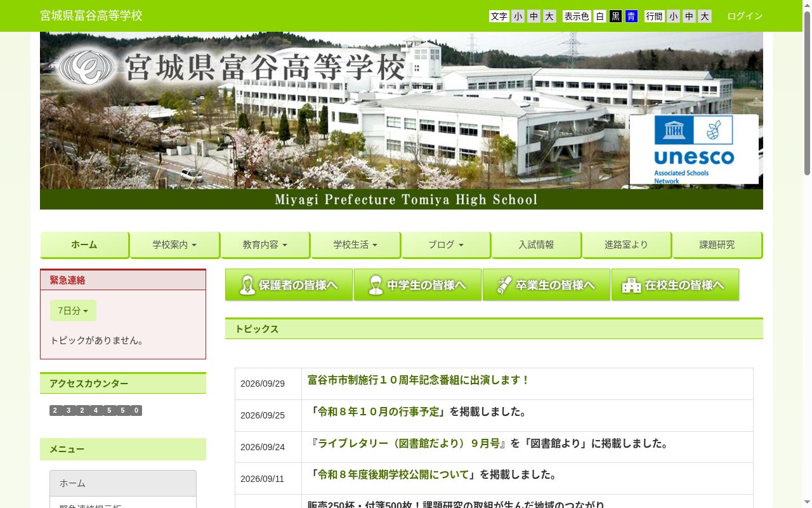812x508 pixels.
Task: Click the トピックがありません。 message
Action: coord(98,340)
